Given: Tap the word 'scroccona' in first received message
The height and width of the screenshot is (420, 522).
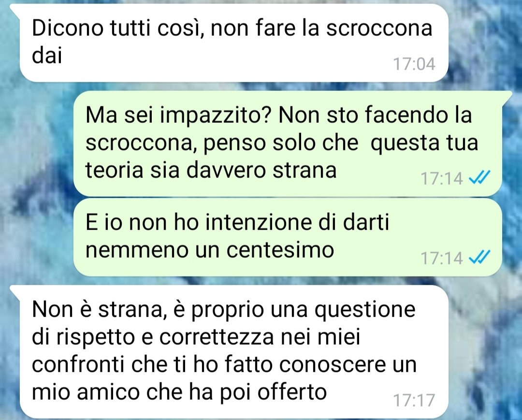Looking at the screenshot, I should [x=379, y=29].
